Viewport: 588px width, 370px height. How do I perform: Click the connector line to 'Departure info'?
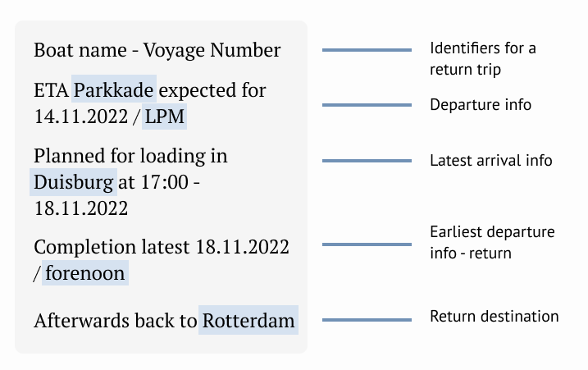367,105
